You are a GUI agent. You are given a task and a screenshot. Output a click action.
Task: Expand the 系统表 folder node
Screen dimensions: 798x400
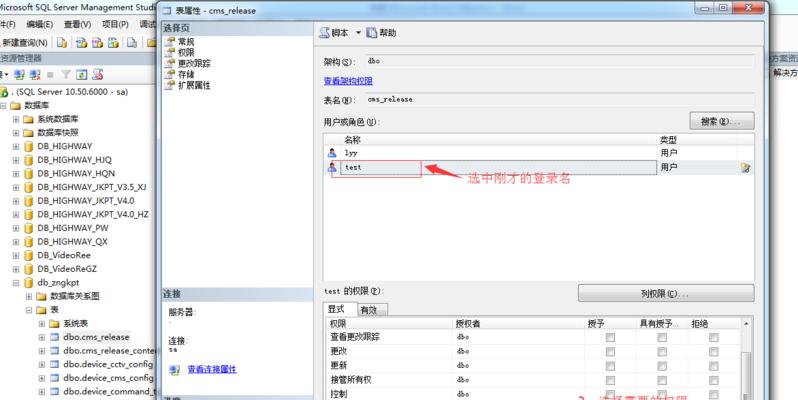tap(42, 324)
